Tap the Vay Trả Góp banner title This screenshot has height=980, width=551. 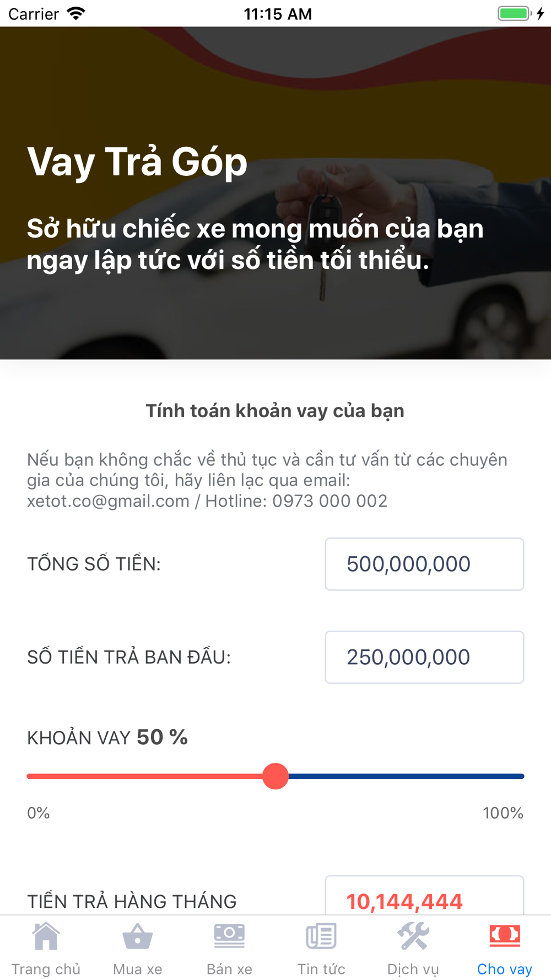tap(137, 162)
